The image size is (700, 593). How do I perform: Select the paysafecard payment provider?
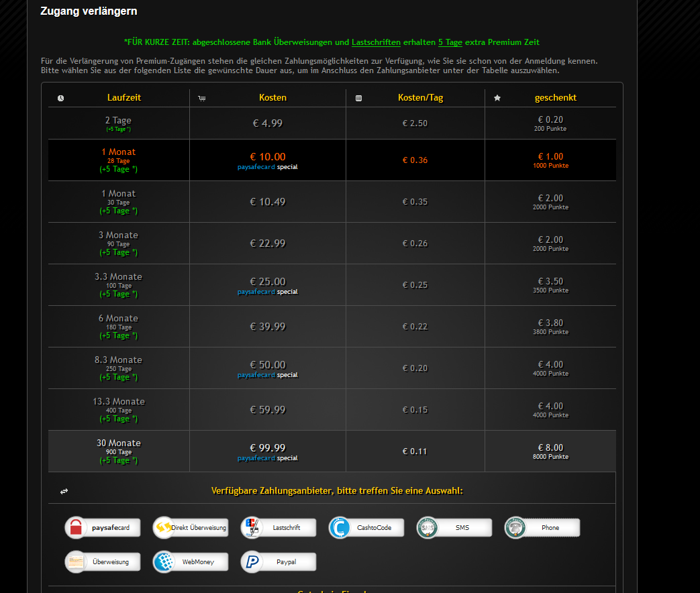pos(103,528)
